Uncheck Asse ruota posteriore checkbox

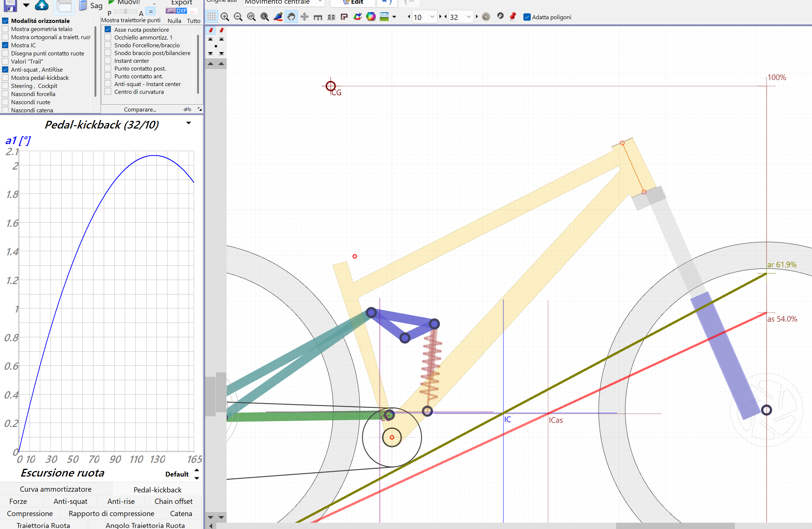pyautogui.click(x=108, y=30)
